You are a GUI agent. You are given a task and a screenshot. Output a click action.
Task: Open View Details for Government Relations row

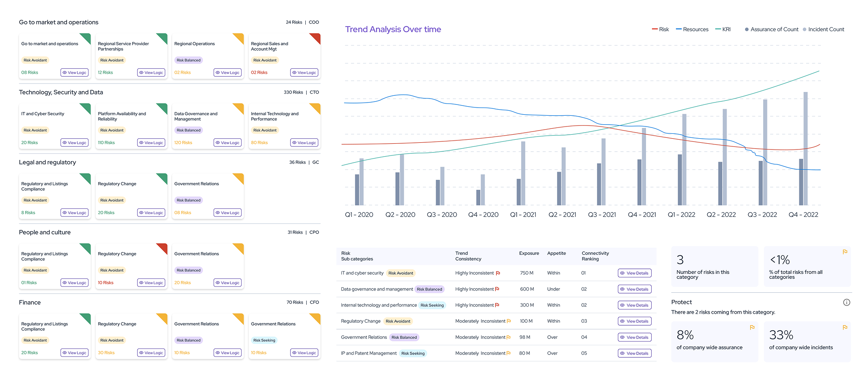[x=635, y=338]
